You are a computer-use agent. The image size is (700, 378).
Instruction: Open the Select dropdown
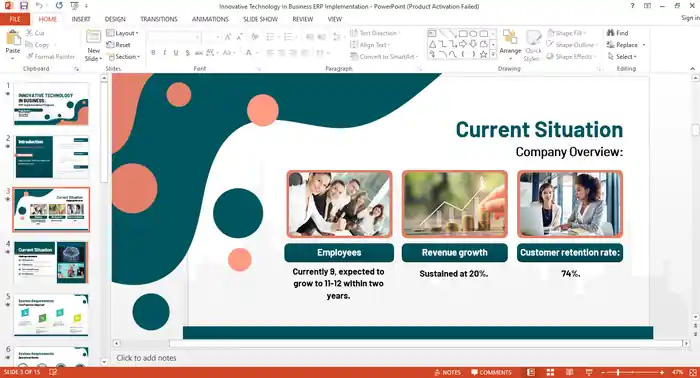pos(622,57)
